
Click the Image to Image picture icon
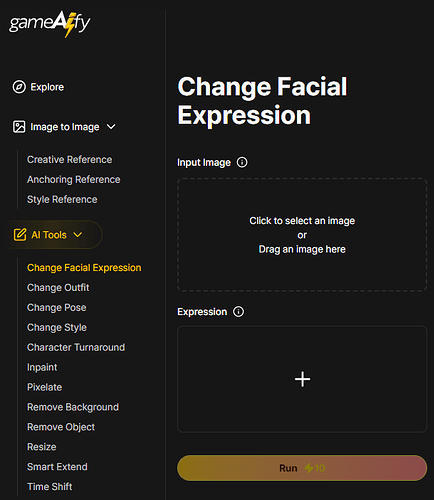pyautogui.click(x=19, y=127)
